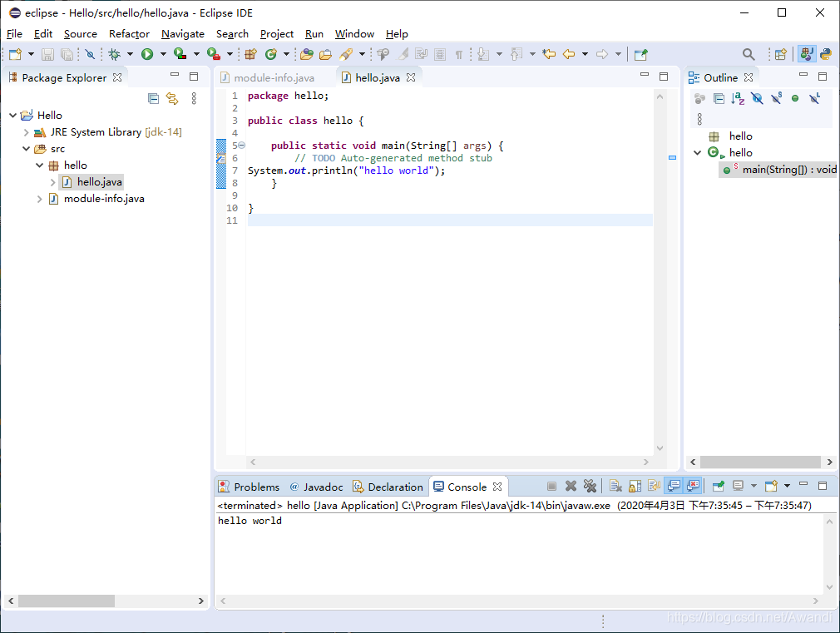This screenshot has height=633, width=840.
Task: Switch to the Problems tab
Action: (250, 487)
